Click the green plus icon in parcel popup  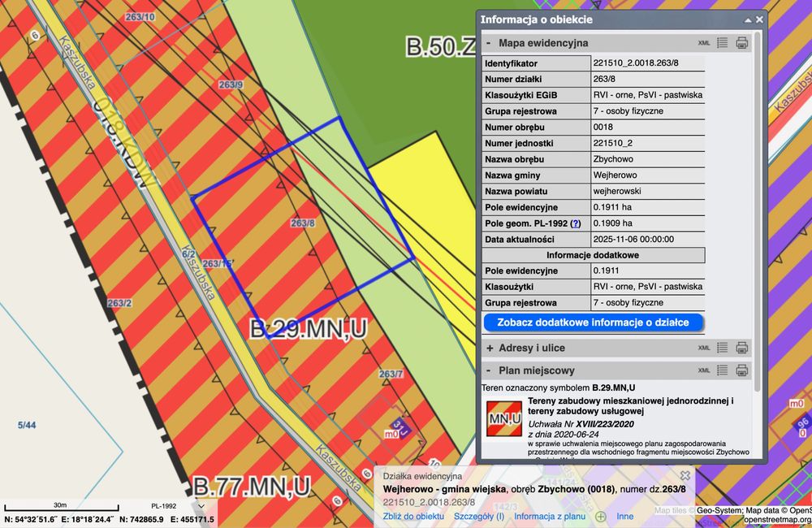pos(601,516)
